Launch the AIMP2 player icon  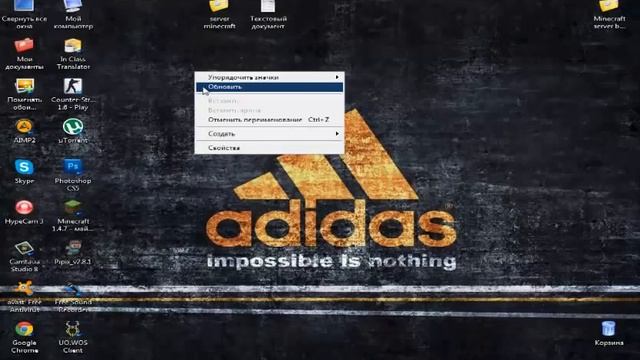[24, 127]
